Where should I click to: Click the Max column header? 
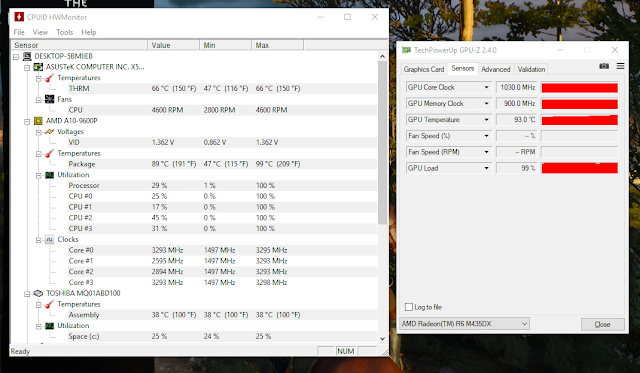(x=278, y=45)
